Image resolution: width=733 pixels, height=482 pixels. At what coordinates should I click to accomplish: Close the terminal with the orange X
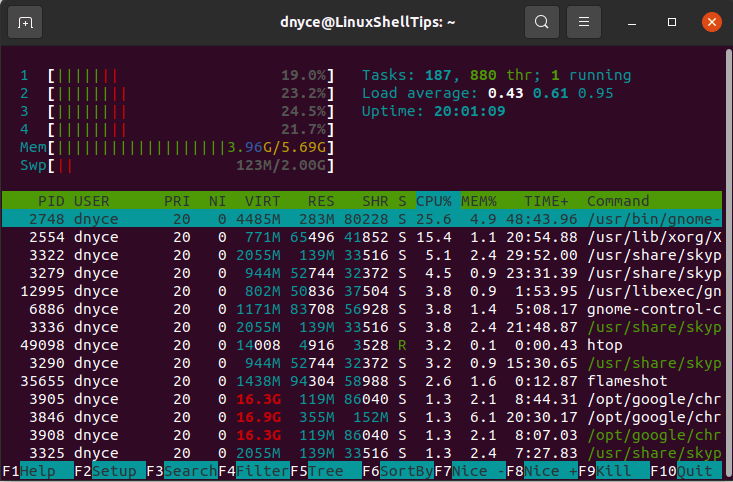[x=712, y=22]
